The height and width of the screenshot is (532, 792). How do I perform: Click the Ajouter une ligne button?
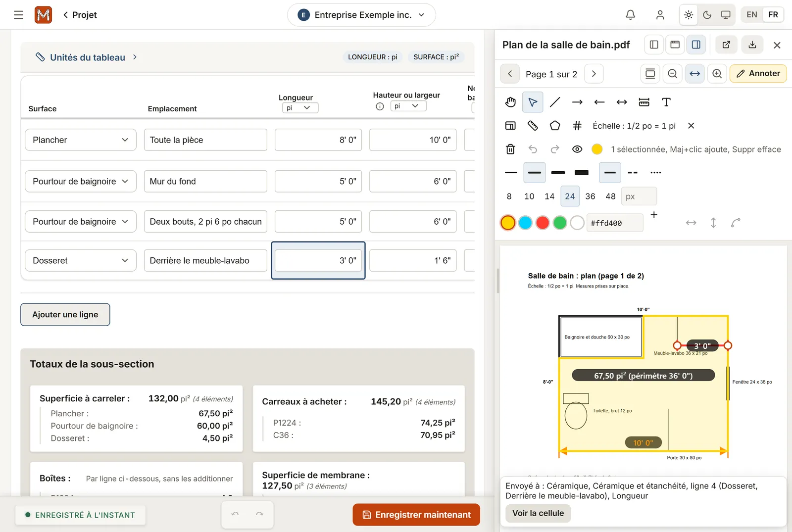(65, 315)
